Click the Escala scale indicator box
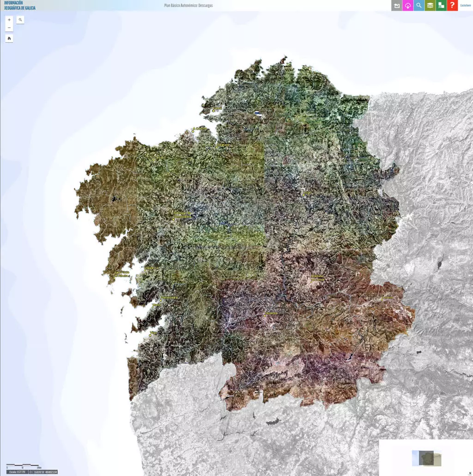The image size is (473, 476). point(17,472)
